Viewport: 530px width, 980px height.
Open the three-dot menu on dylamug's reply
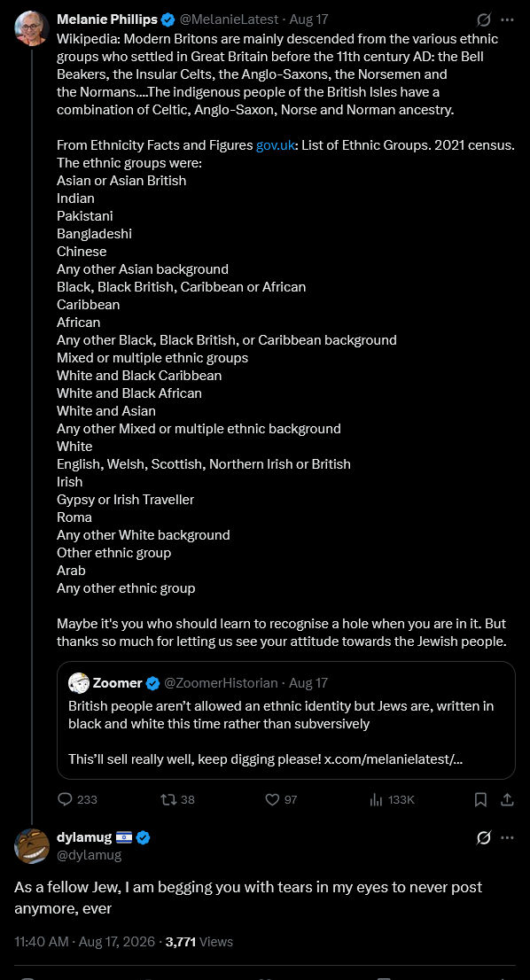pos(508,837)
